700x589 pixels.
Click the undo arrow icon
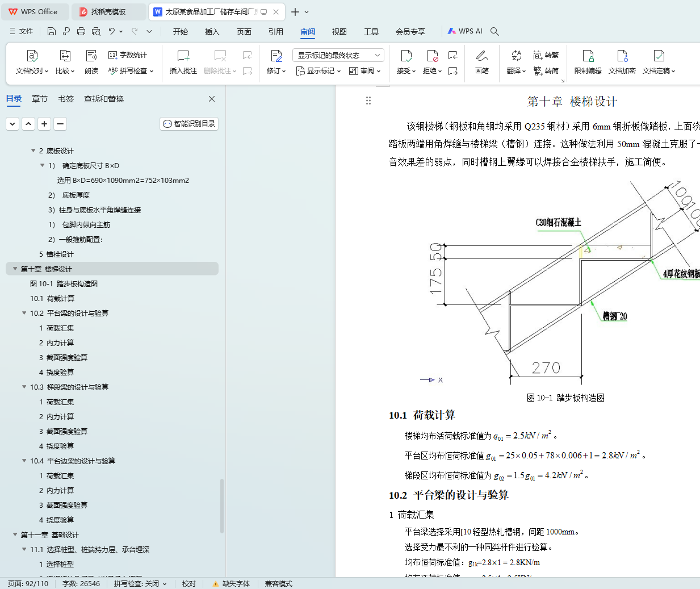click(112, 31)
